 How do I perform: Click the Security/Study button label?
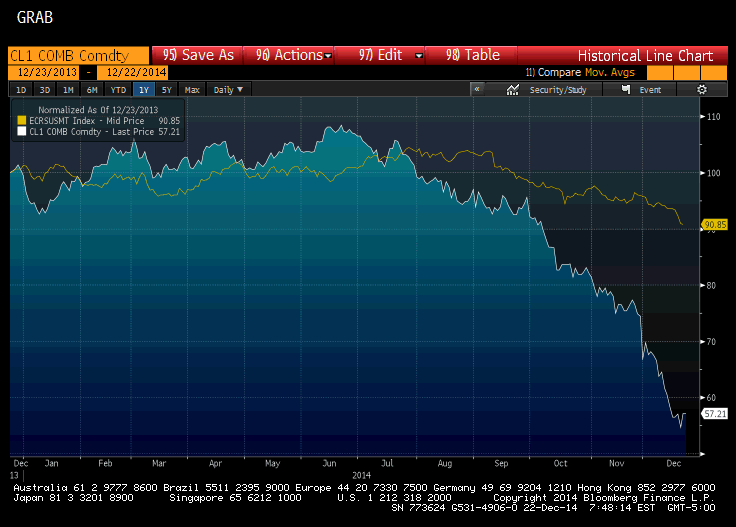[558, 90]
